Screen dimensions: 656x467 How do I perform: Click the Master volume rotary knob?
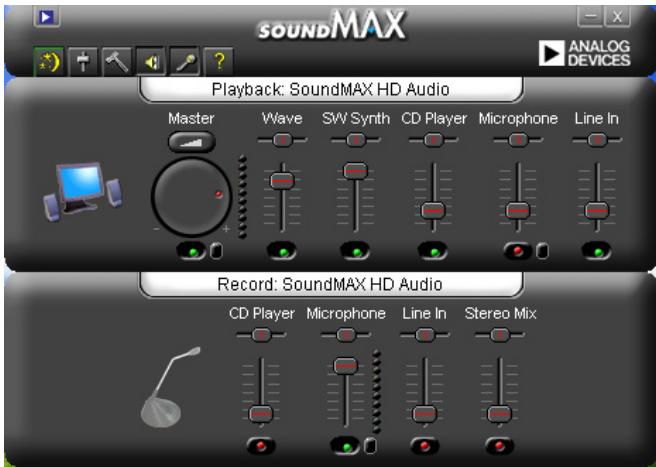[192, 197]
